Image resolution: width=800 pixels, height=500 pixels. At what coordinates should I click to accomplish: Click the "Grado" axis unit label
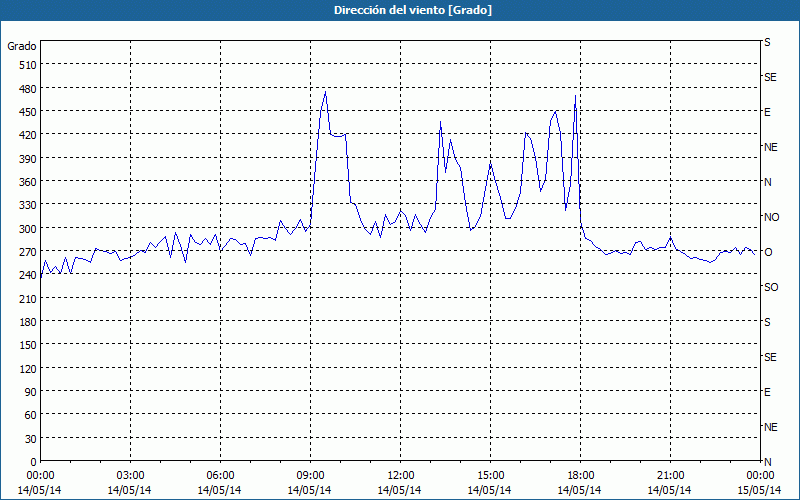(x=22, y=46)
